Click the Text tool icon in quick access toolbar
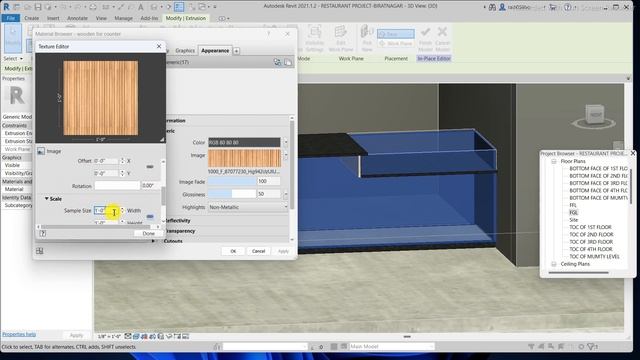This screenshot has width=640, height=360. coord(141,7)
